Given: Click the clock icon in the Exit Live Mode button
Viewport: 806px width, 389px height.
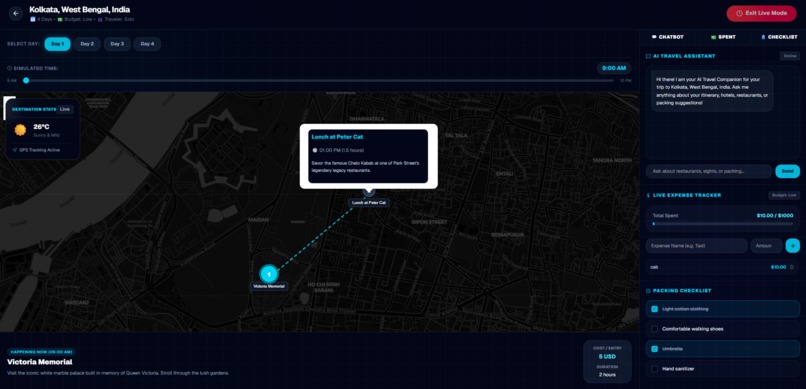Looking at the screenshot, I should [739, 13].
